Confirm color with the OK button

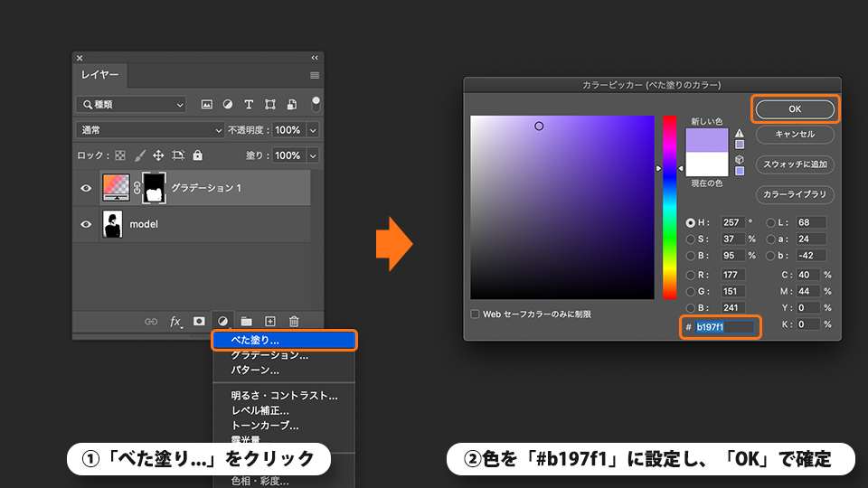(x=795, y=109)
